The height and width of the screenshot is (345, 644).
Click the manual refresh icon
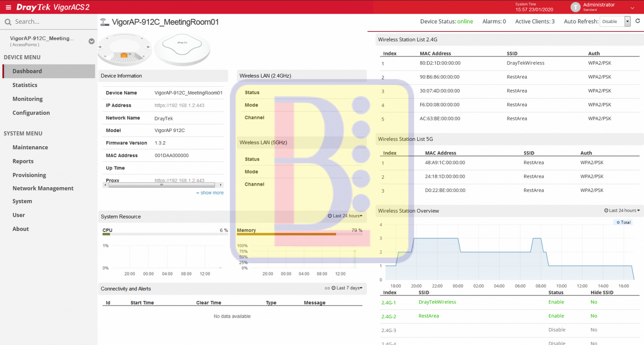(x=638, y=21)
